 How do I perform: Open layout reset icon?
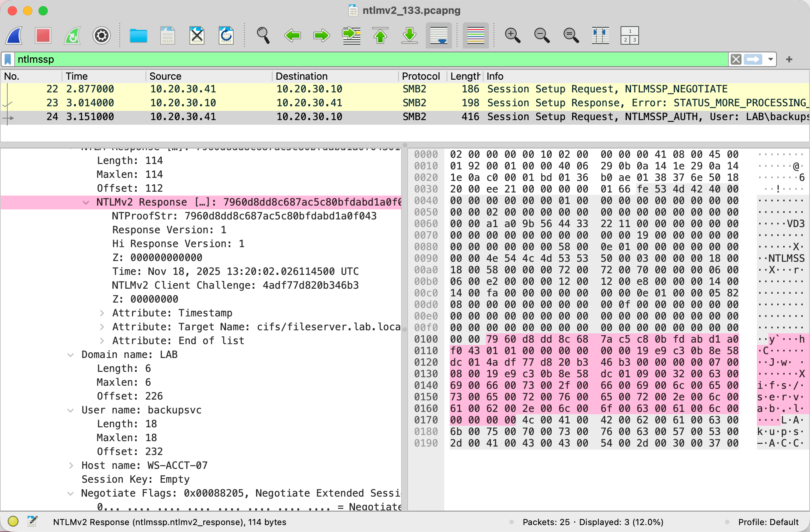pos(630,35)
